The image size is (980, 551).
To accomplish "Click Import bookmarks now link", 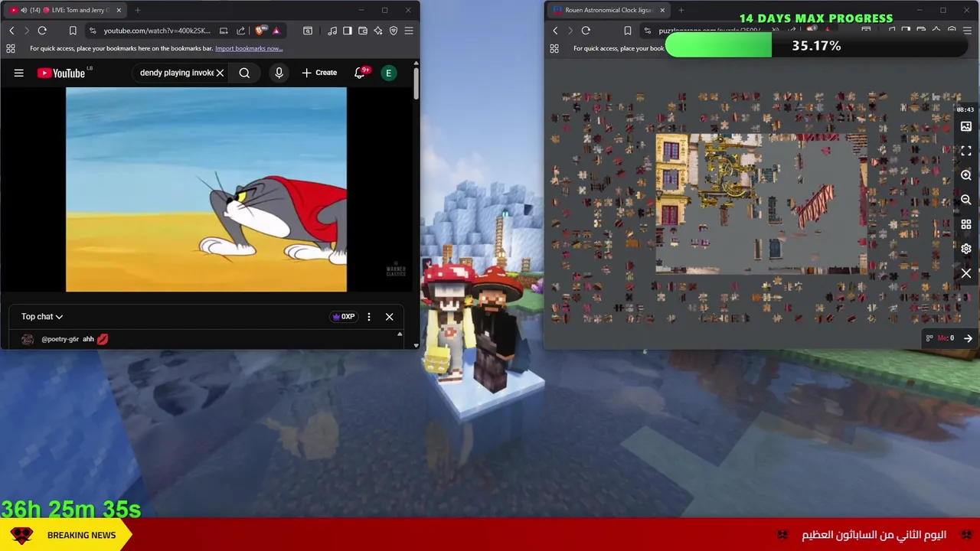I will 249,48.
